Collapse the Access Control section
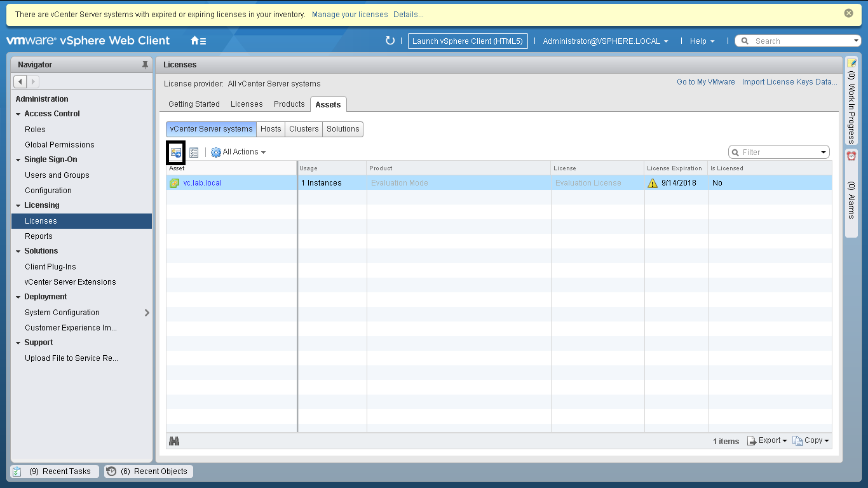 pyautogui.click(x=18, y=114)
